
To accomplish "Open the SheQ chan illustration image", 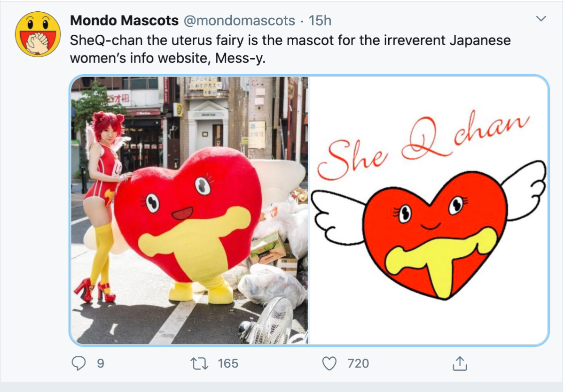I will 429,210.
